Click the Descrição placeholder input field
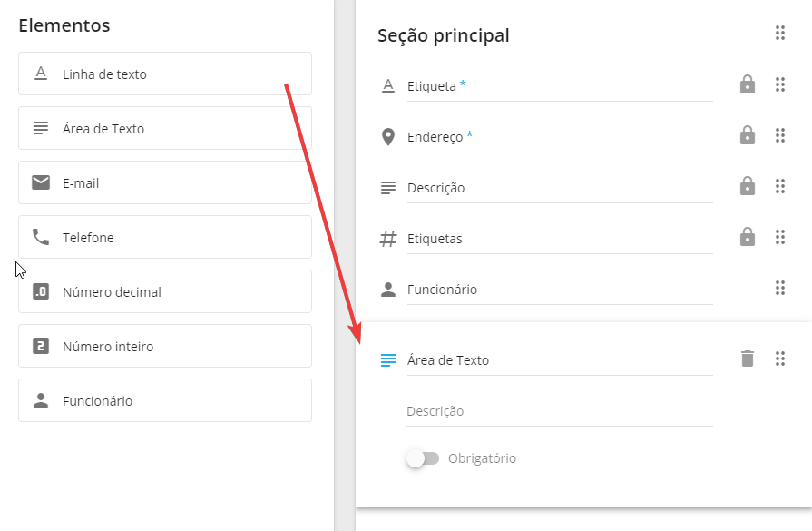 (559, 411)
